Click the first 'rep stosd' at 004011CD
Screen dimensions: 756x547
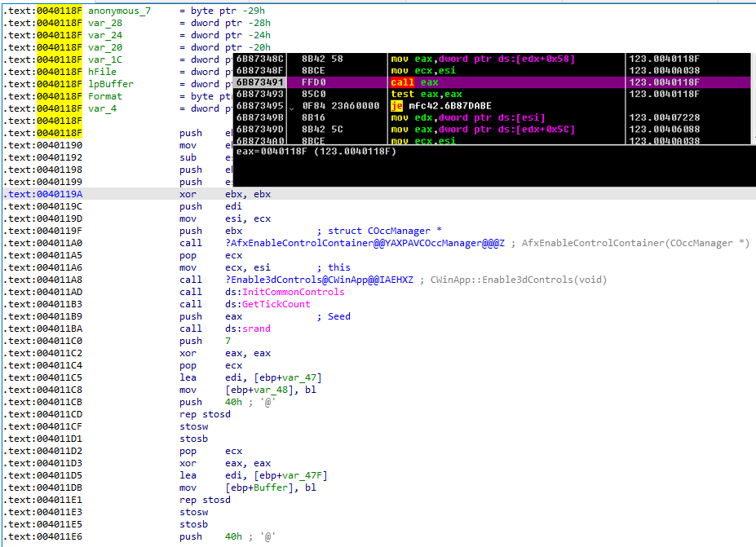pos(205,414)
